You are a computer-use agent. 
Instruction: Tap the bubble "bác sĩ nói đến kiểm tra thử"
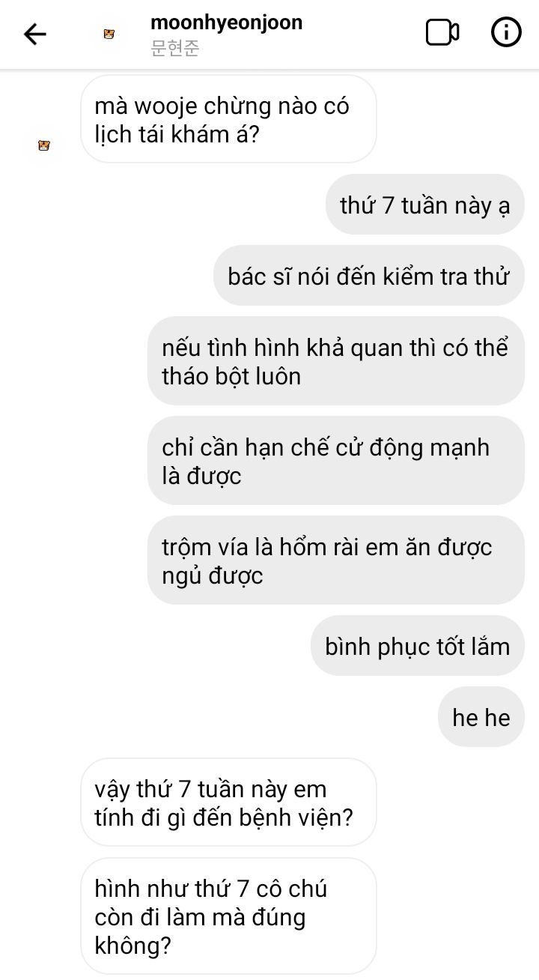[369, 276]
